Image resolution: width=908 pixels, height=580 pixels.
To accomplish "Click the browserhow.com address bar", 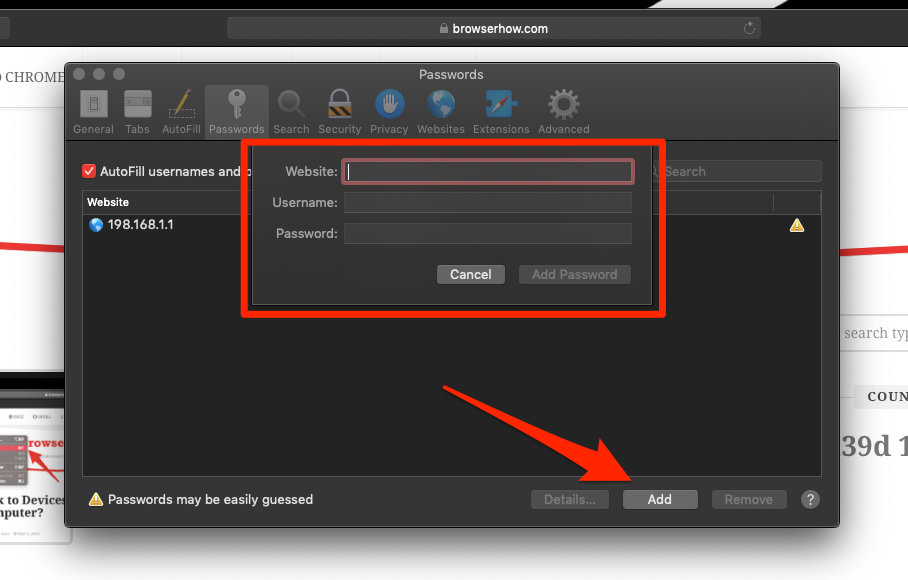I will coord(493,28).
